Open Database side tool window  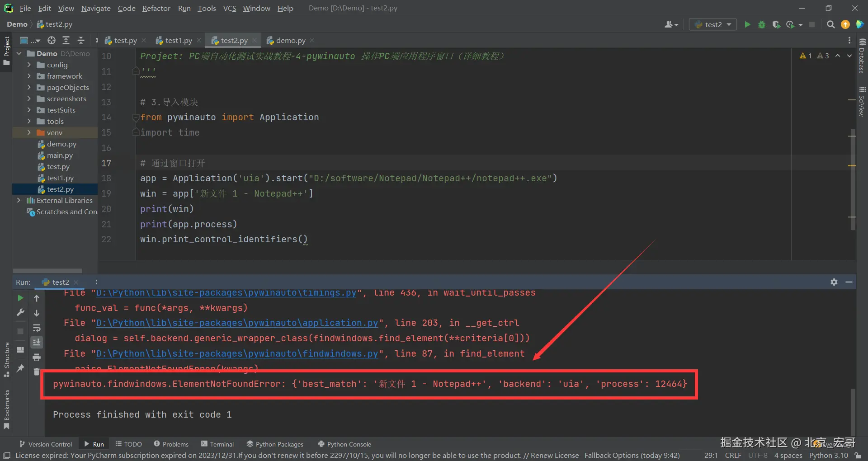(862, 56)
